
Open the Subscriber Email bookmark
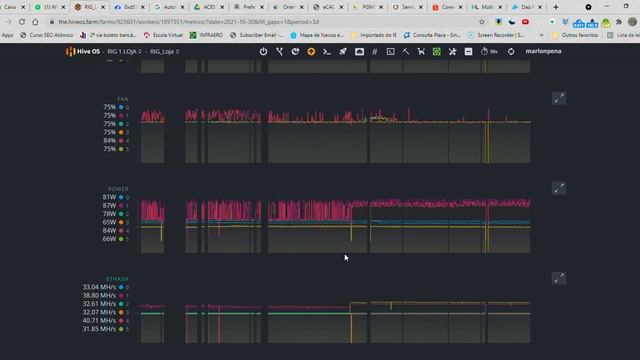[x=256, y=35]
